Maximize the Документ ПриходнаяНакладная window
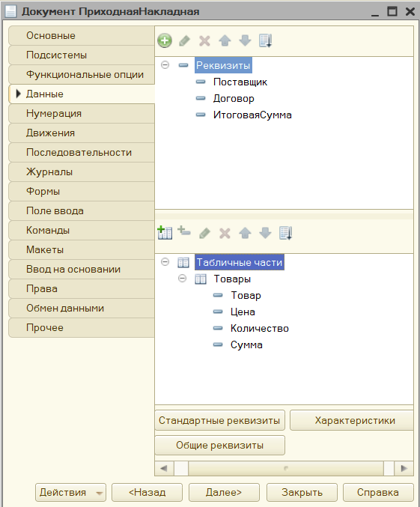The width and height of the screenshot is (420, 507). (392, 11)
